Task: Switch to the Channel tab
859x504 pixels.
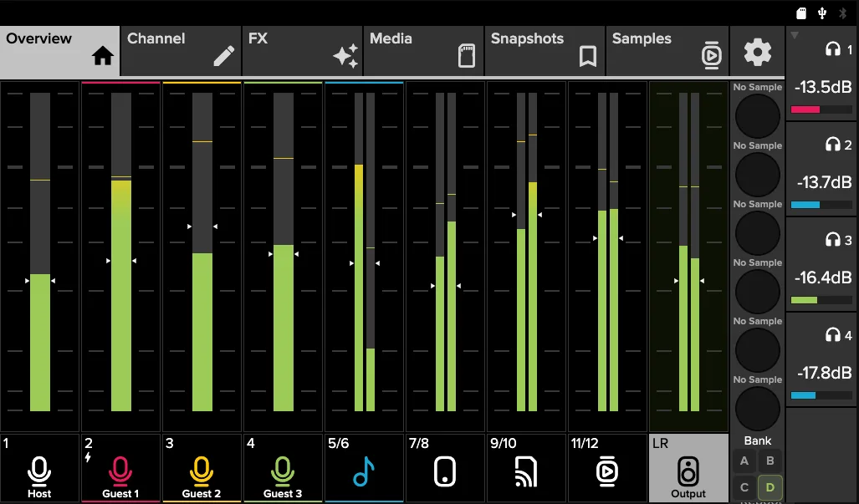Action: (x=181, y=51)
